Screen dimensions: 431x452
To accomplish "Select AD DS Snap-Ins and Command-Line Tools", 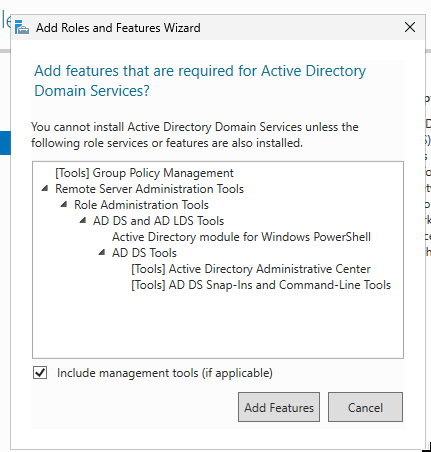I will (x=261, y=285).
